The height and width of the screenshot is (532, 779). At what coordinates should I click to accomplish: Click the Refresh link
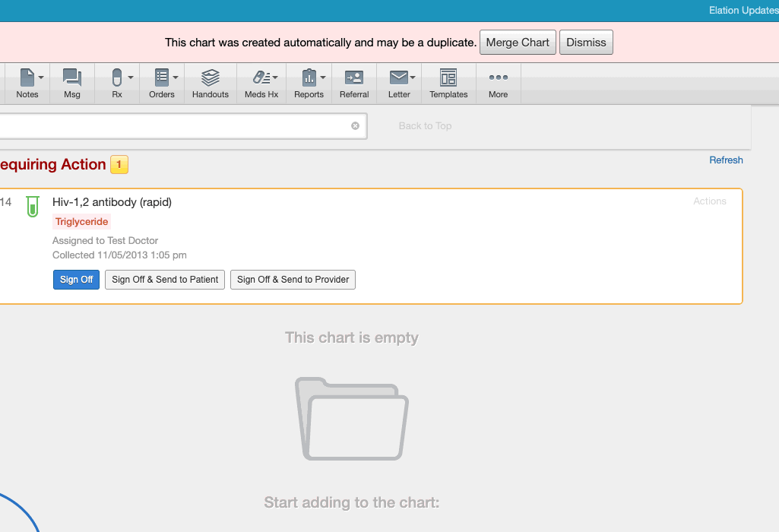coord(726,160)
